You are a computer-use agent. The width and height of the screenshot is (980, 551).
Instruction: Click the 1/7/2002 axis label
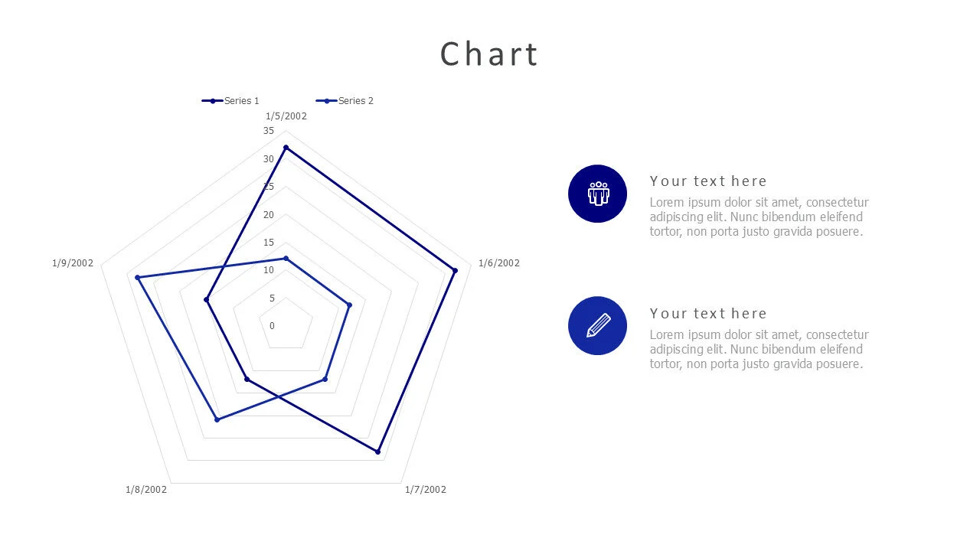pos(426,490)
